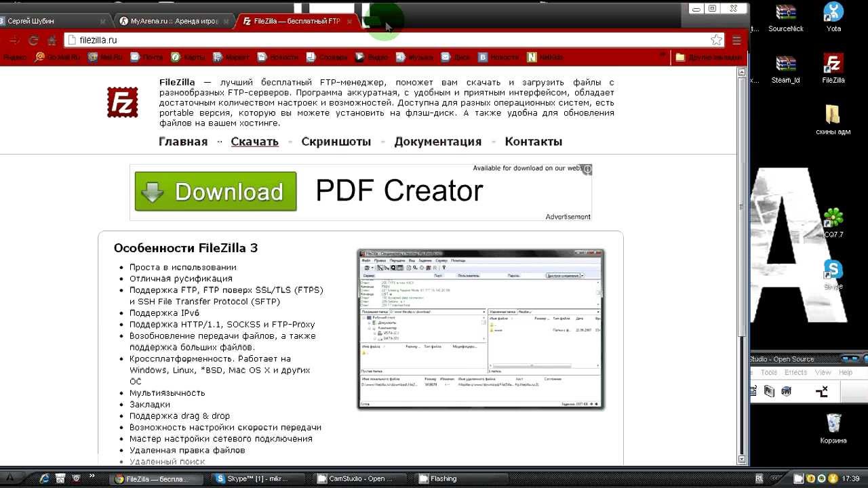Open the Help menu in CamStudio
868x488 pixels.
pyautogui.click(x=846, y=372)
